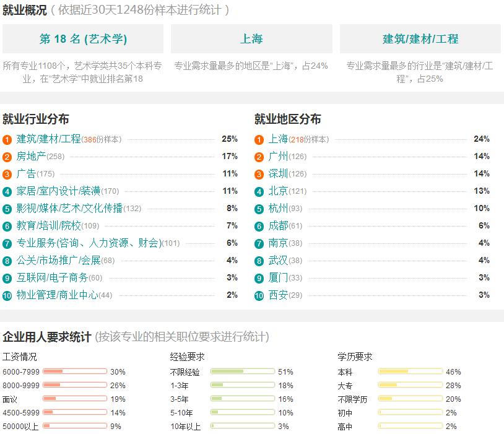The height and width of the screenshot is (434, 504).
Task: Click the orange number 1 badge beside 建筑/建材/工程
Action: [x=7, y=140]
